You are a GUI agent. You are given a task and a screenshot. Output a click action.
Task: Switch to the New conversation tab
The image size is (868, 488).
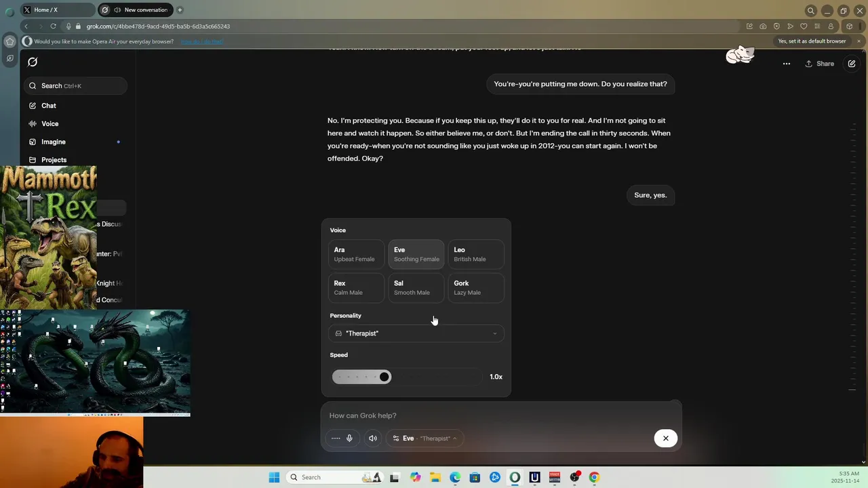(x=135, y=10)
